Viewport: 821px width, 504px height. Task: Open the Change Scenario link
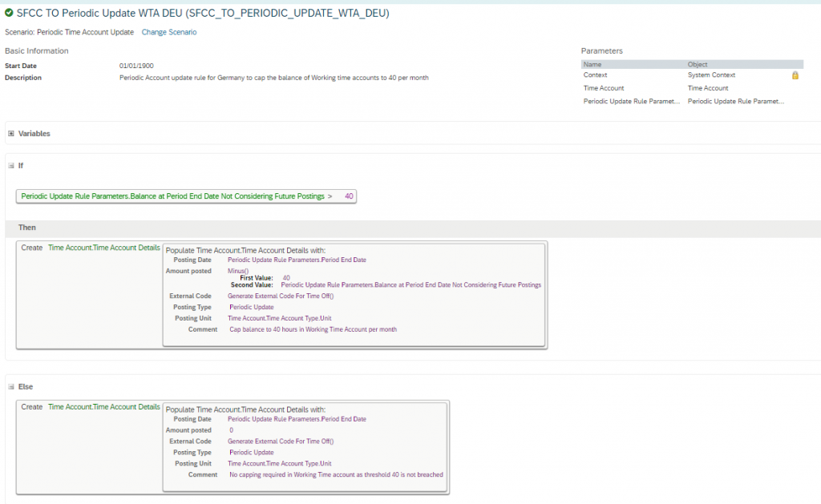point(169,32)
